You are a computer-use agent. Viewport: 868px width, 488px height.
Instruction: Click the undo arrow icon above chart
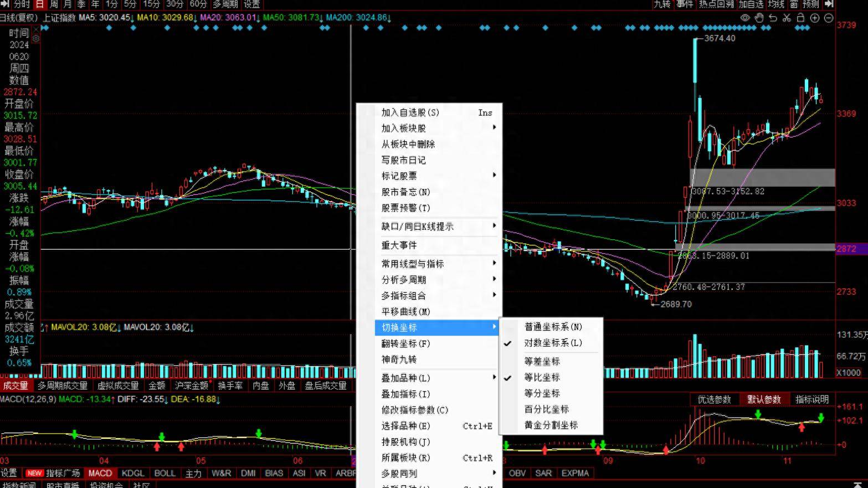(773, 18)
